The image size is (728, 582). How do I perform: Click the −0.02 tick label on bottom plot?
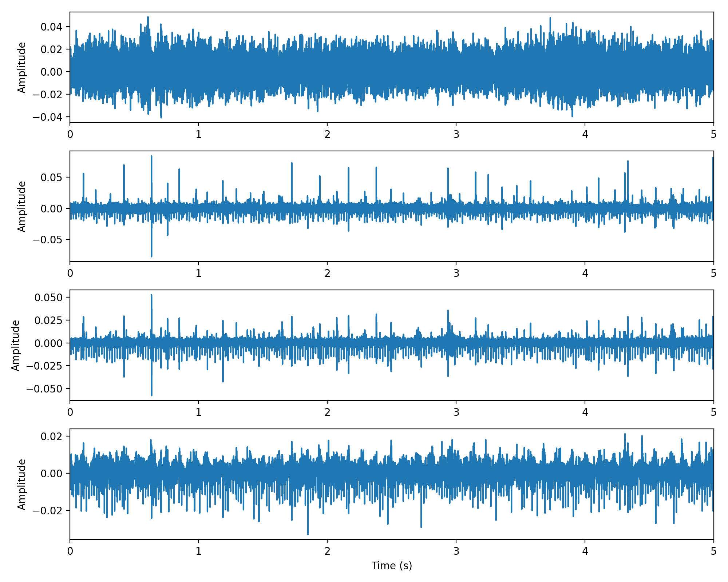coord(47,510)
